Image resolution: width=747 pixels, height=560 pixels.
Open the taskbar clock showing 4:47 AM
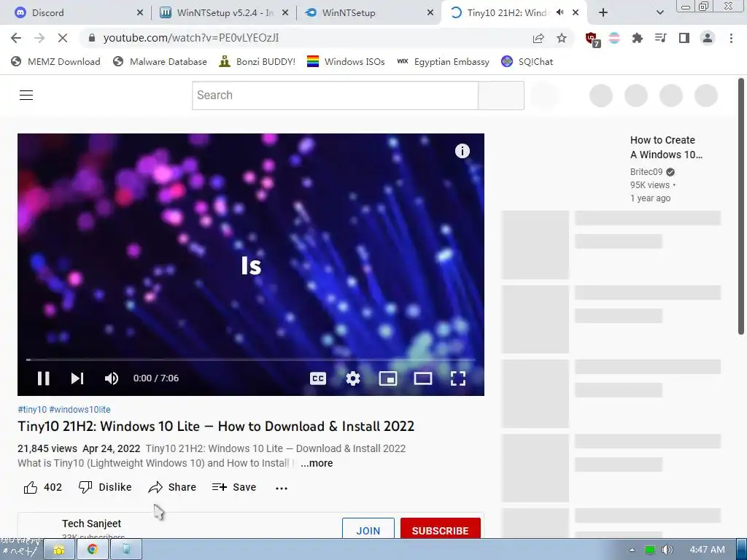tap(707, 550)
